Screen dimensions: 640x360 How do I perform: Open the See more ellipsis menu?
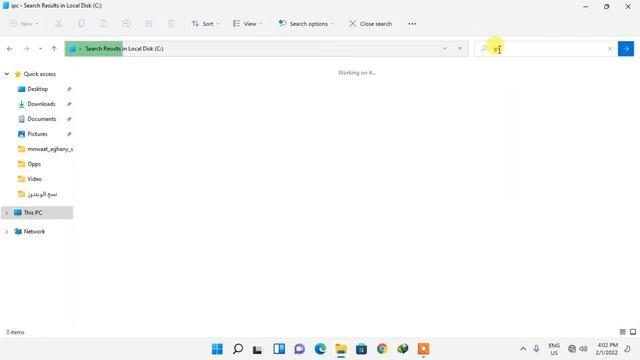[x=412, y=24]
